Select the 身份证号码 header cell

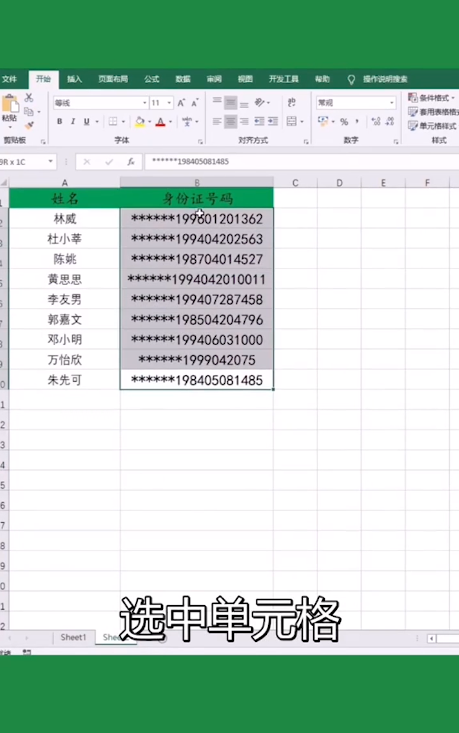coord(197,199)
